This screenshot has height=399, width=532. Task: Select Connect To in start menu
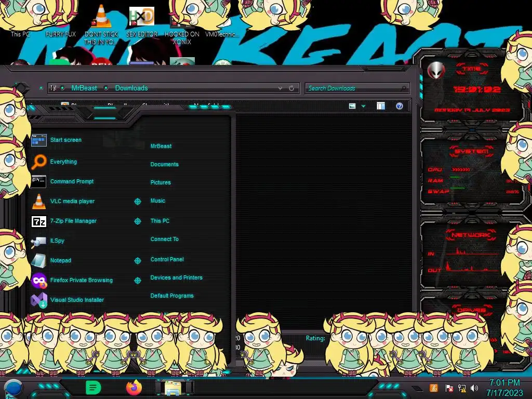pyautogui.click(x=165, y=239)
